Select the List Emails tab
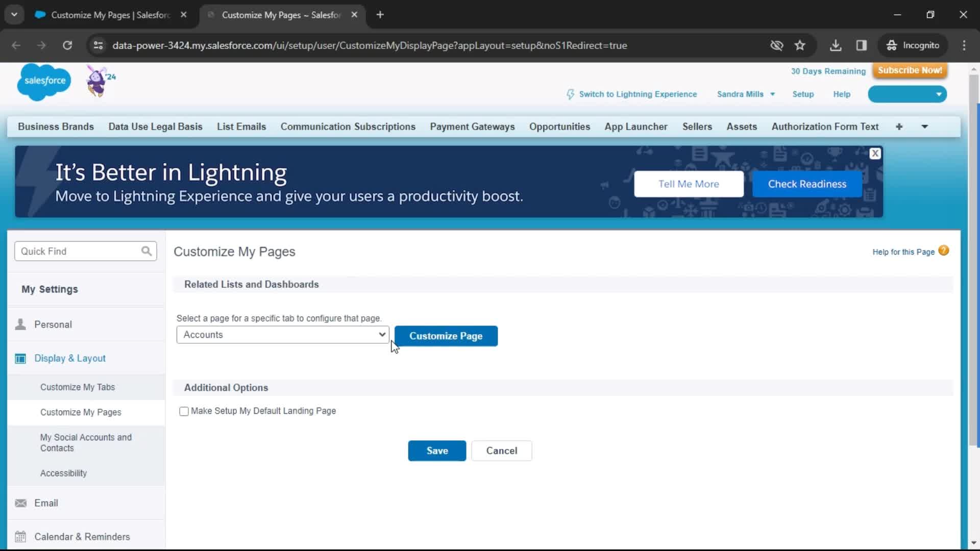The height and width of the screenshot is (551, 980). [x=241, y=127]
